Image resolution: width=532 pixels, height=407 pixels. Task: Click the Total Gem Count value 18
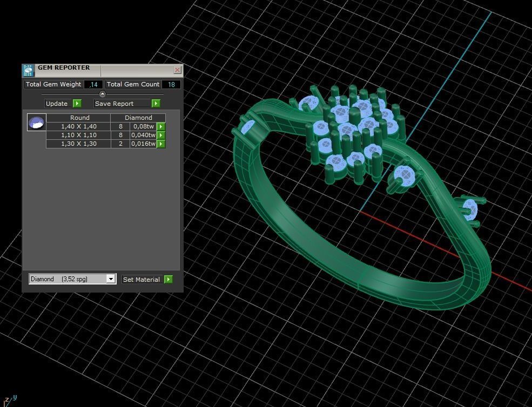(x=171, y=84)
